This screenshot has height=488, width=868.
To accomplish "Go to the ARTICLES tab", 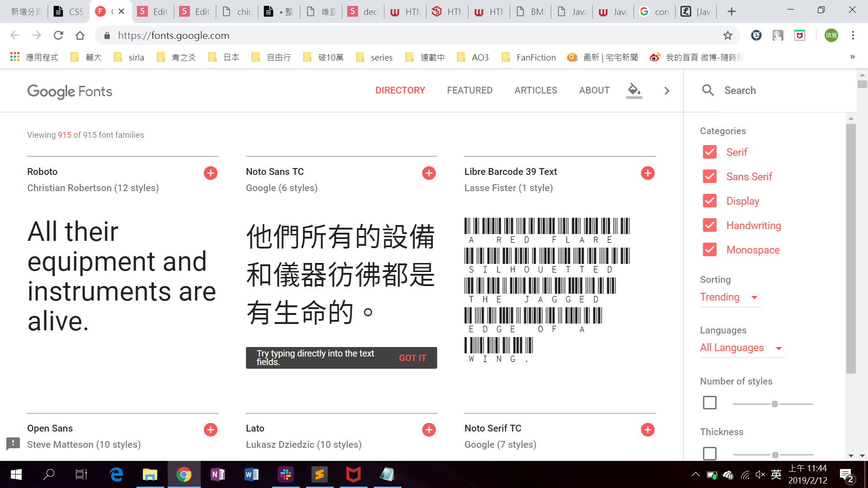I will pos(536,90).
